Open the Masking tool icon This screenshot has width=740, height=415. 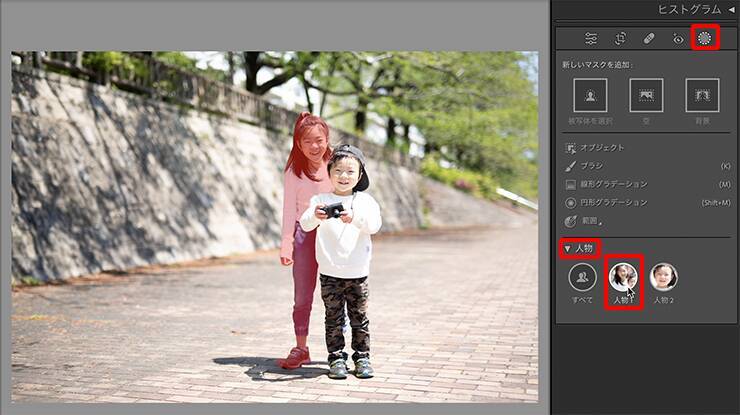(705, 38)
